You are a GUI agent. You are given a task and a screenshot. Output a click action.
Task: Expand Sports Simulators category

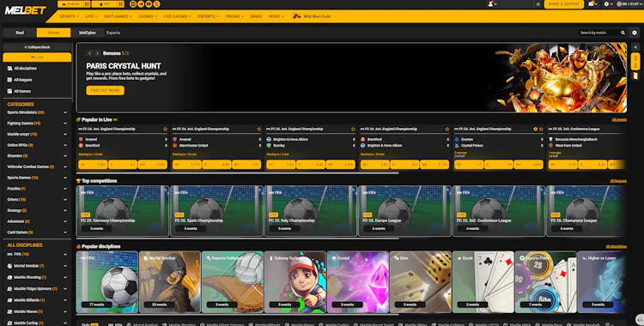pos(65,112)
